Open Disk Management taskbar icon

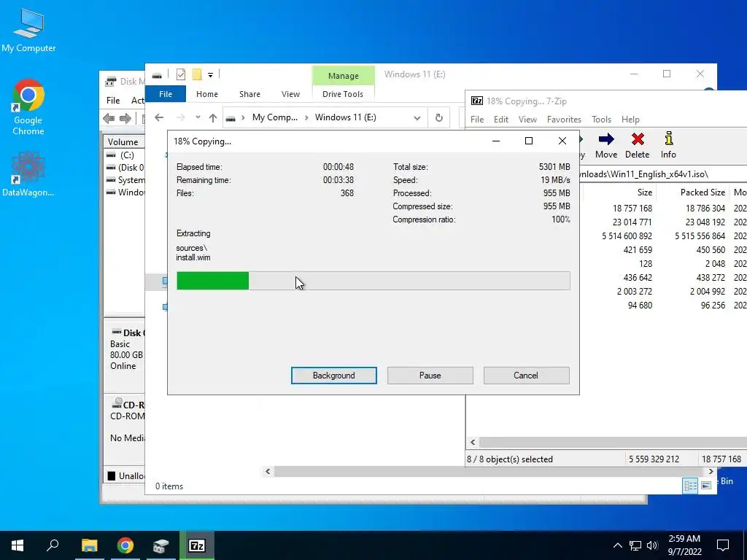pyautogui.click(x=161, y=545)
